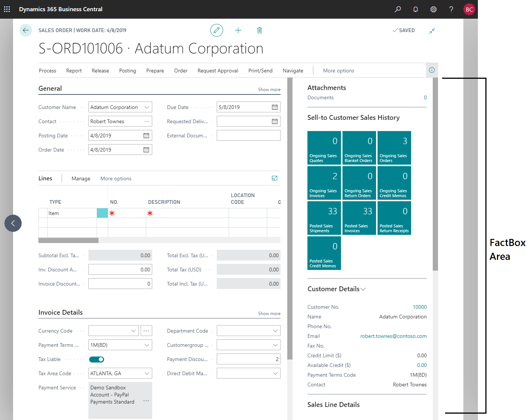Screen dimensions: 532x420
Task: Open the Payment Terms dropdown
Action: tap(147, 345)
